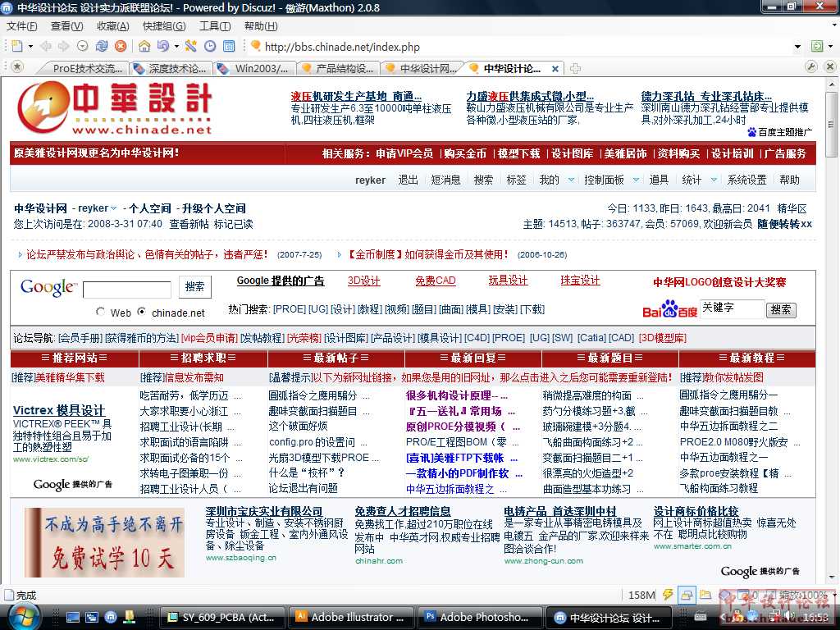Click the New page toolbar icon

click(16, 46)
